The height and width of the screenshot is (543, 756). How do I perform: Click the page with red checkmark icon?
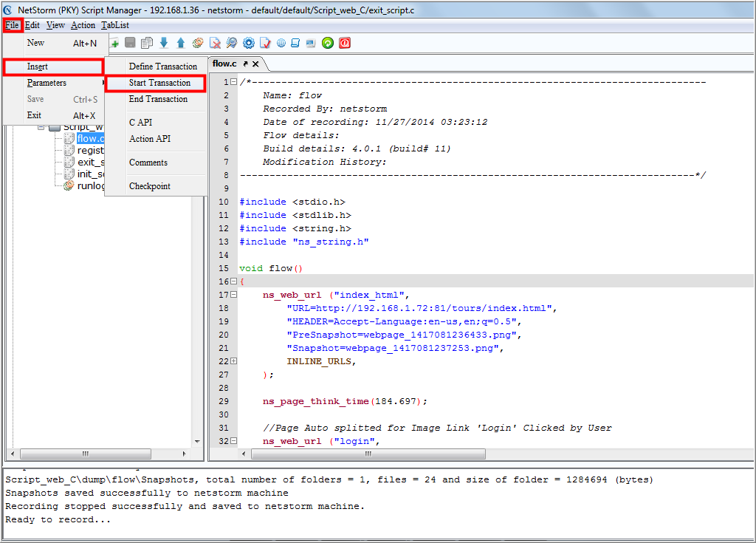[x=265, y=43]
